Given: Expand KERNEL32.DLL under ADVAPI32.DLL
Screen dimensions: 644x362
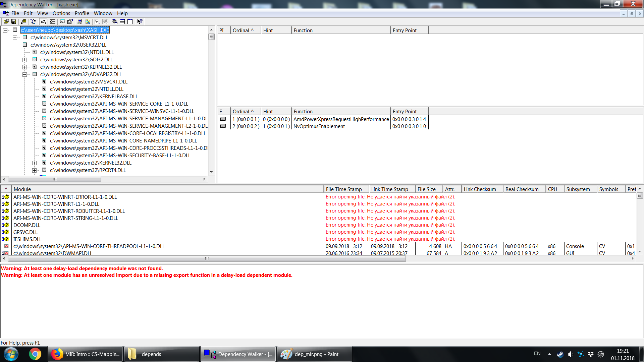Looking at the screenshot, I should (x=35, y=163).
